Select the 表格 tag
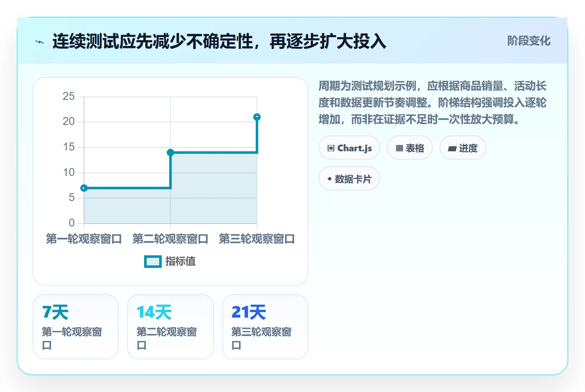Screen dimensions: 585x392 pos(410,148)
